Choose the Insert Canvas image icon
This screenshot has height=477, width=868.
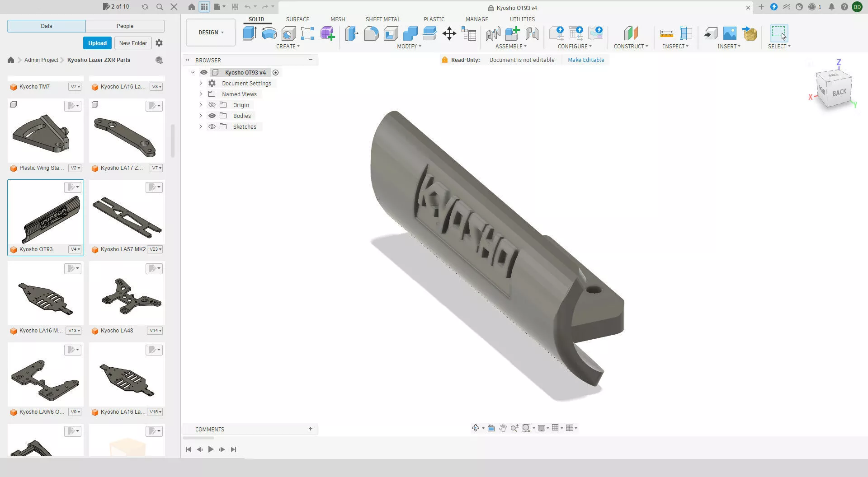(x=730, y=33)
